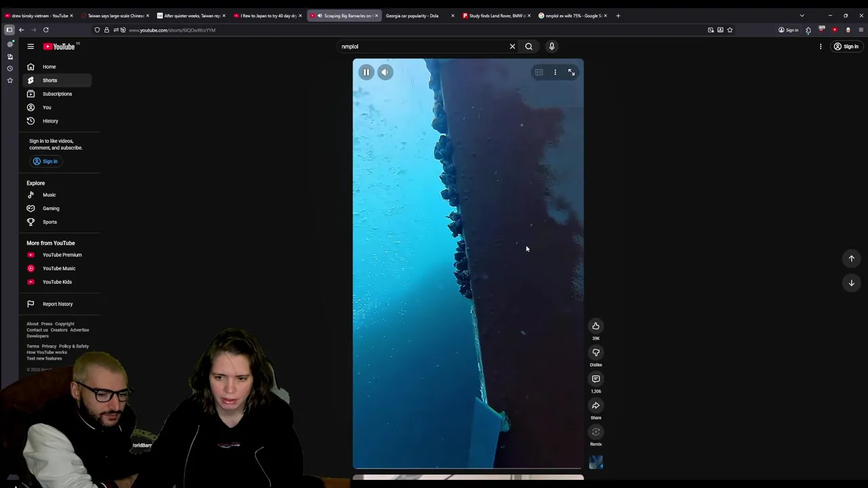Select Shorts in the sidebar
The width and height of the screenshot is (868, 488).
57,80
